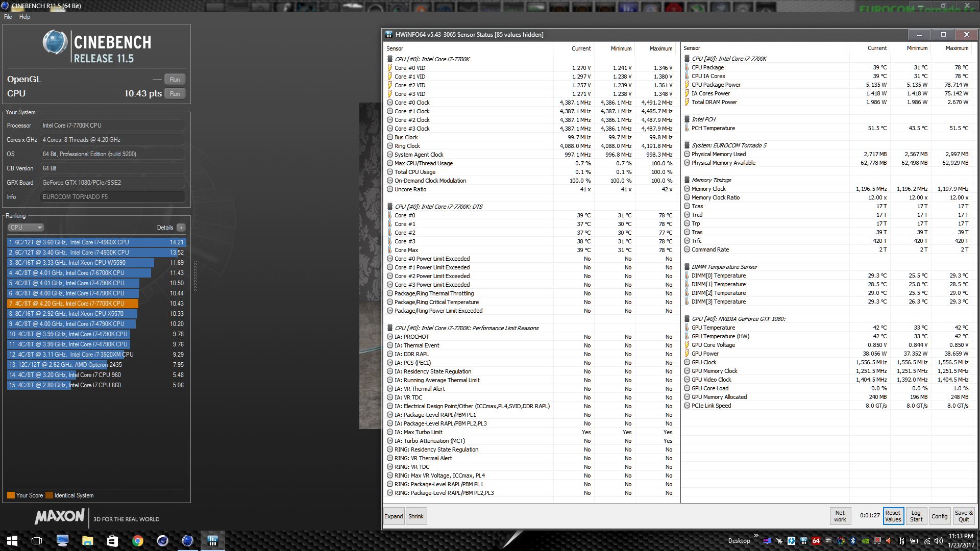Image resolution: width=980 pixels, height=551 pixels.
Task: Expand the HWiNFO sensor columns
Action: tap(394, 516)
